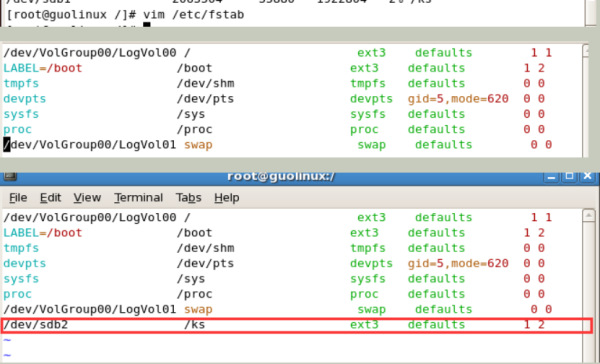Click the cursor at start of LogVol01 line

(7, 145)
